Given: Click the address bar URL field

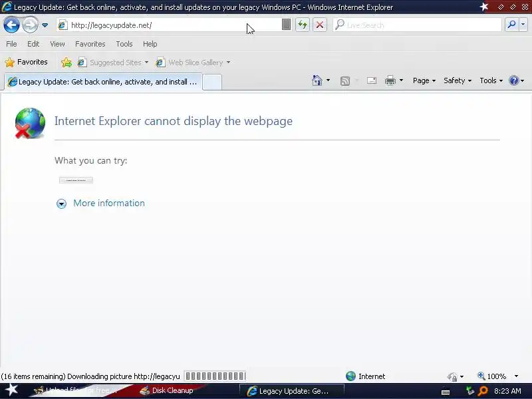Looking at the screenshot, I should (170, 25).
